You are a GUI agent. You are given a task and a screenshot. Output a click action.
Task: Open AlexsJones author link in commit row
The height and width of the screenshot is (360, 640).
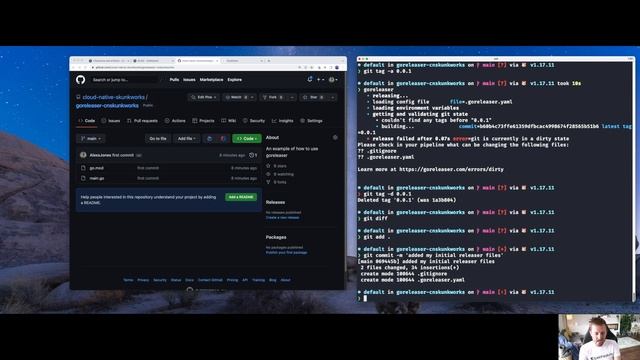click(100, 155)
